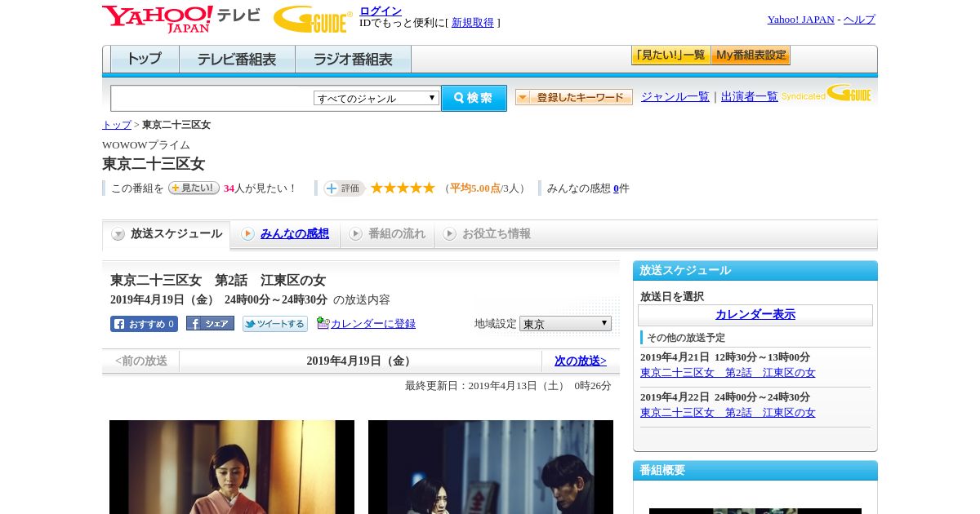The width and height of the screenshot is (980, 514).
Task: Click 放送日を選択 label
Action: tap(672, 296)
